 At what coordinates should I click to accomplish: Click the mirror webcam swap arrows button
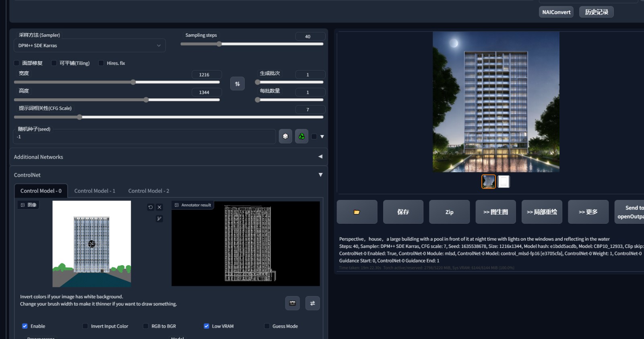312,303
